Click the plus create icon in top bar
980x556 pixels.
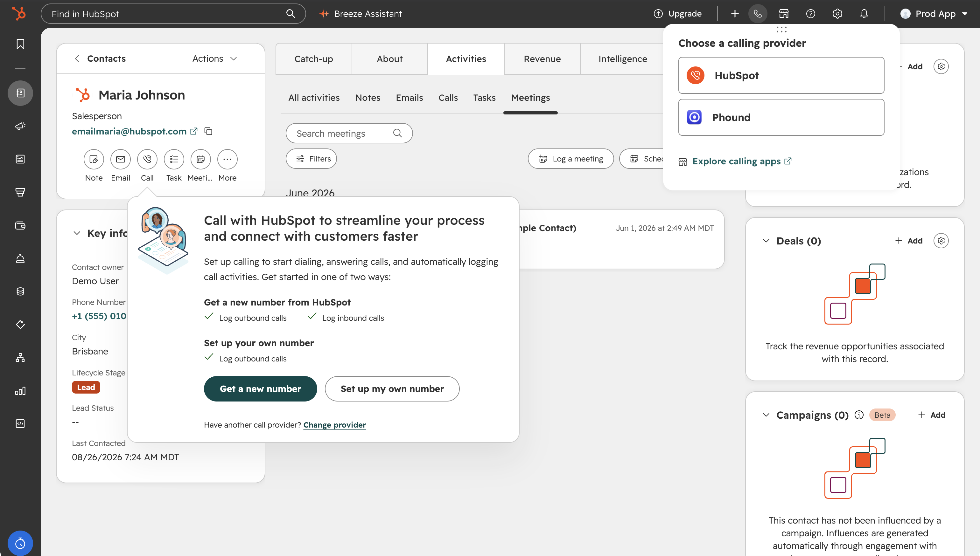tap(735, 14)
